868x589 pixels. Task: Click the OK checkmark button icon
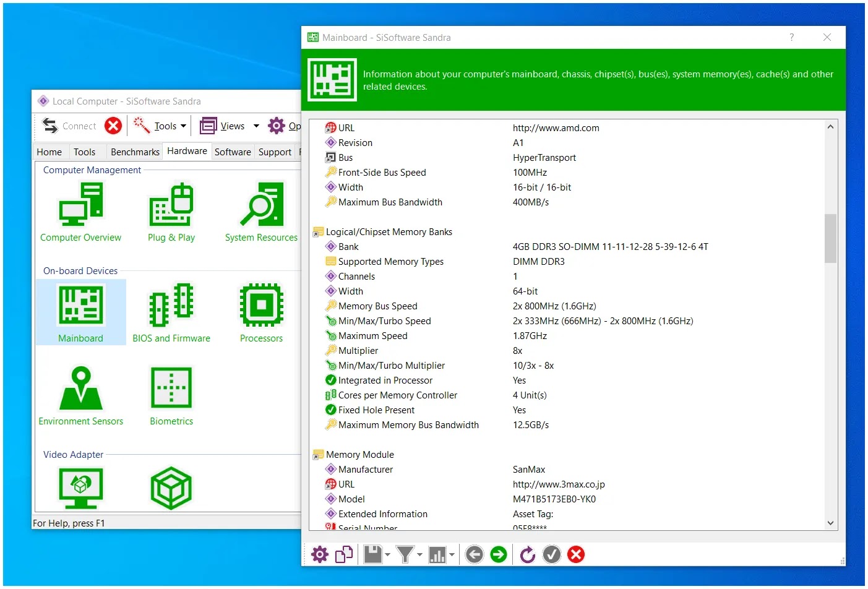(x=552, y=554)
